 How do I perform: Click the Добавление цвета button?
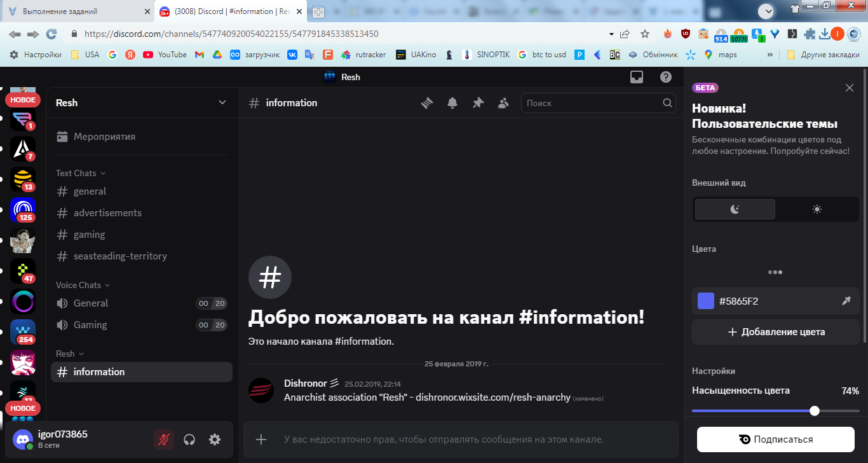pos(776,332)
